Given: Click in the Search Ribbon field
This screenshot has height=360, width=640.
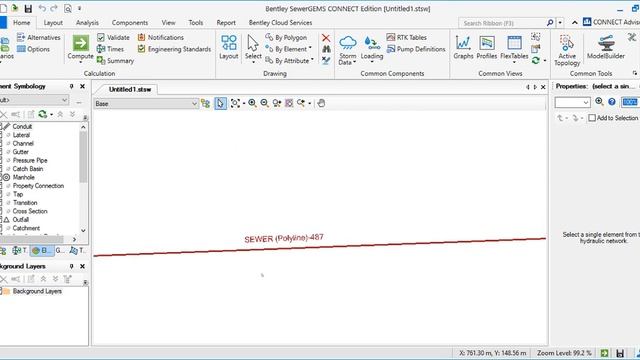Looking at the screenshot, I should click(502, 23).
